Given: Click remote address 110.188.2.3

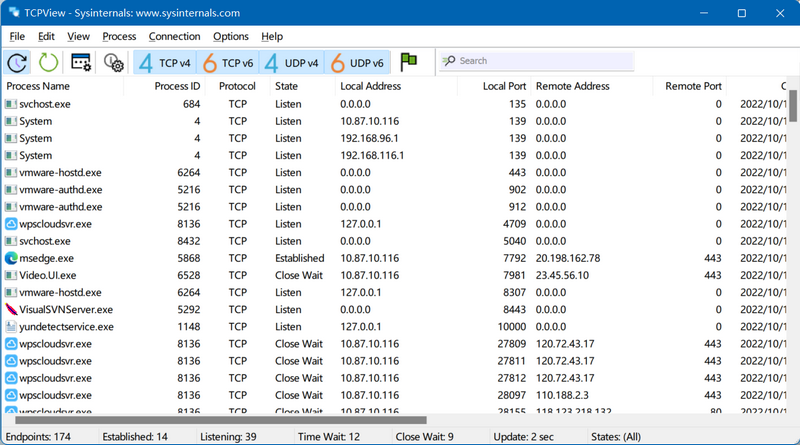Looking at the screenshot, I should [562, 395].
